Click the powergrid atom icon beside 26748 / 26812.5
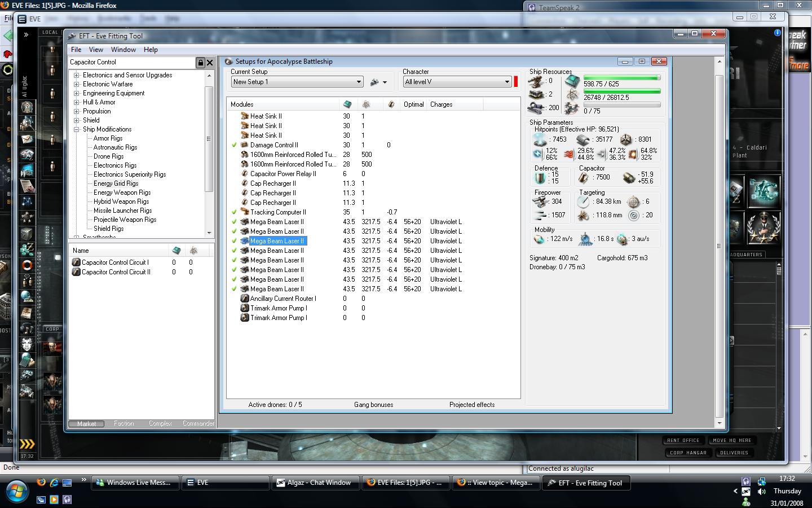The width and height of the screenshot is (812, 508). (x=572, y=95)
